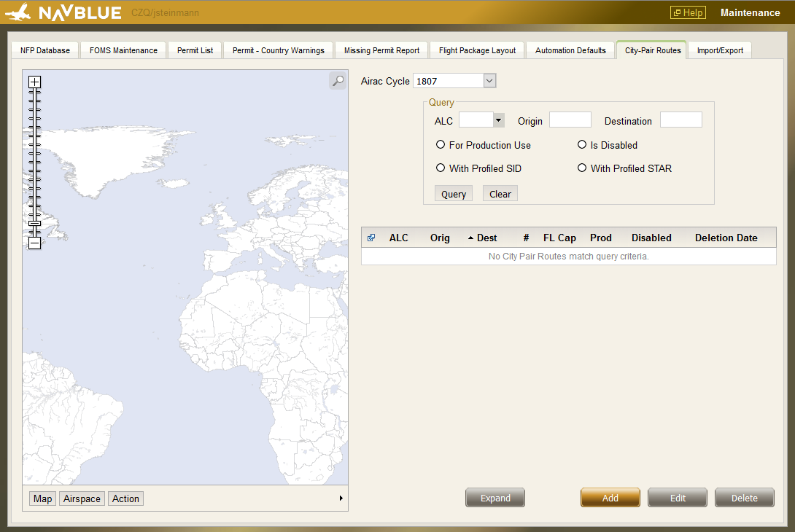Click inside the Destination input field
Image resolution: width=795 pixels, height=532 pixels.
point(680,119)
